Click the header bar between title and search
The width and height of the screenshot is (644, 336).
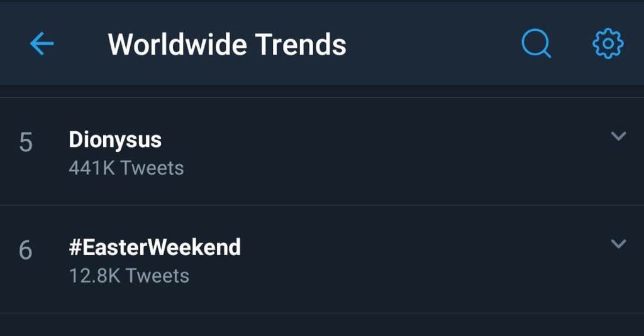click(x=434, y=45)
